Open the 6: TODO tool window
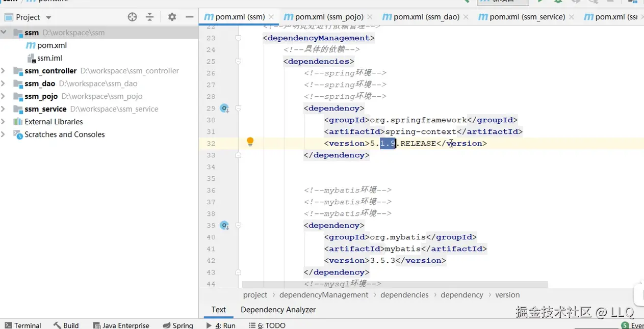The height and width of the screenshot is (329, 644). click(267, 325)
